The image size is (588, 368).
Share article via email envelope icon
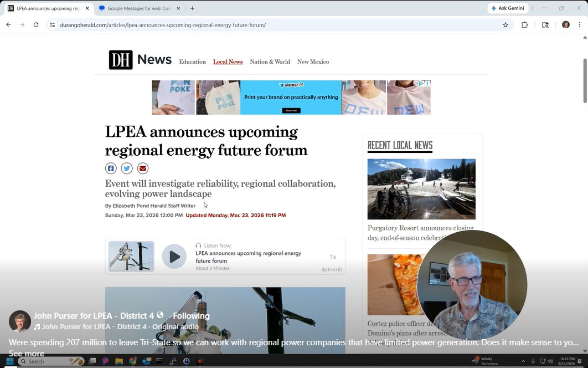pos(143,168)
